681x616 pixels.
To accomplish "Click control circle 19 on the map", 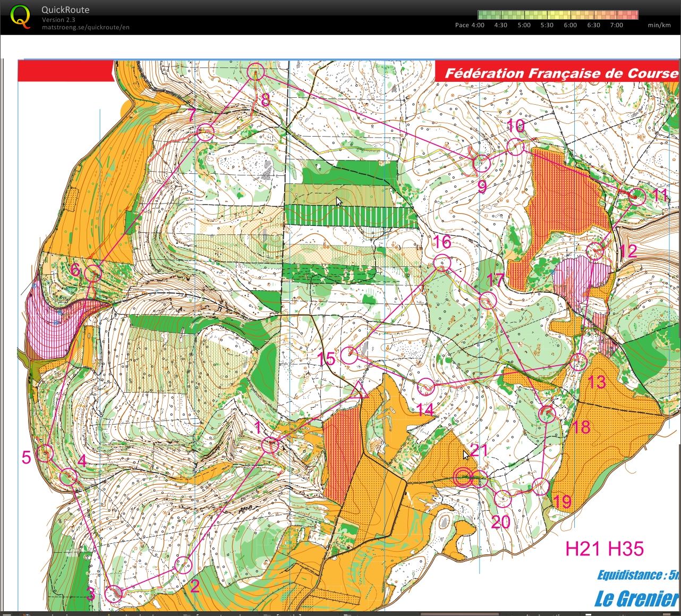I will tap(541, 486).
